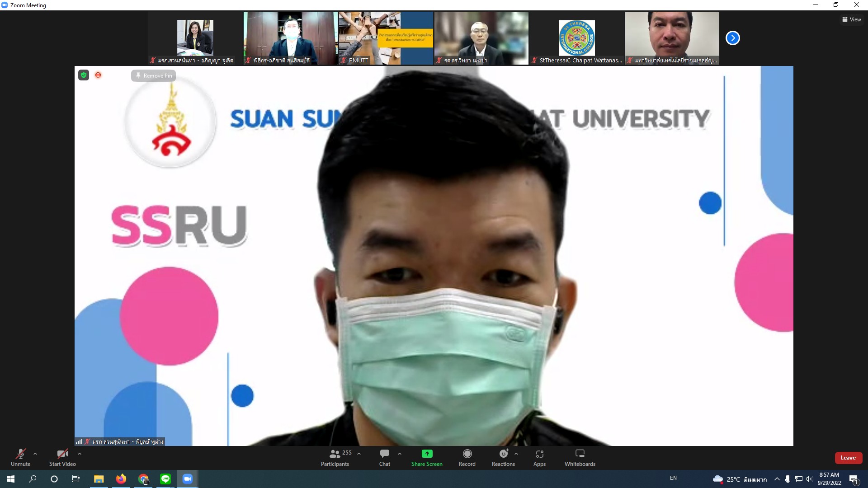Open the Chat panel

click(385, 457)
